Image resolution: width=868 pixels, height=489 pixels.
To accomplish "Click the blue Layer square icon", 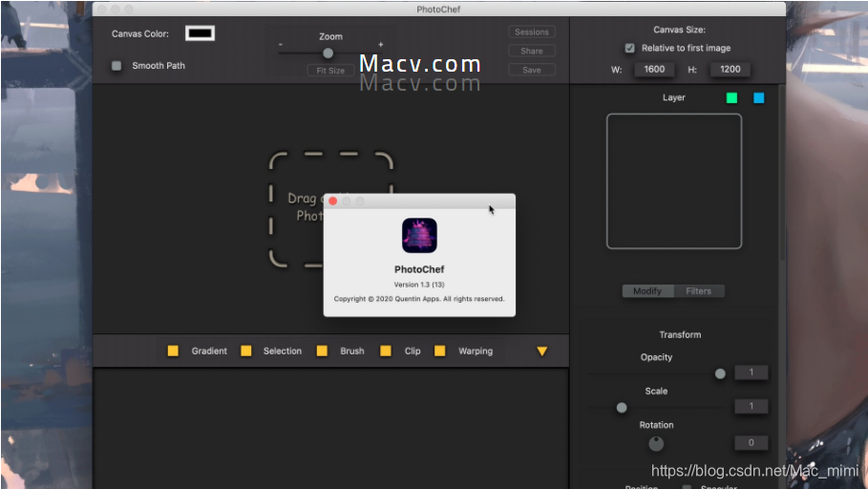I will point(758,98).
